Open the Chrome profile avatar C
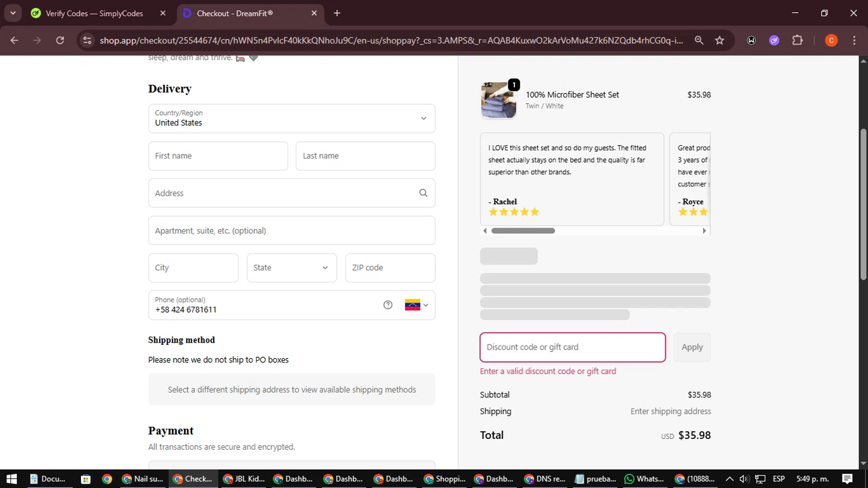The image size is (868, 488). [831, 41]
